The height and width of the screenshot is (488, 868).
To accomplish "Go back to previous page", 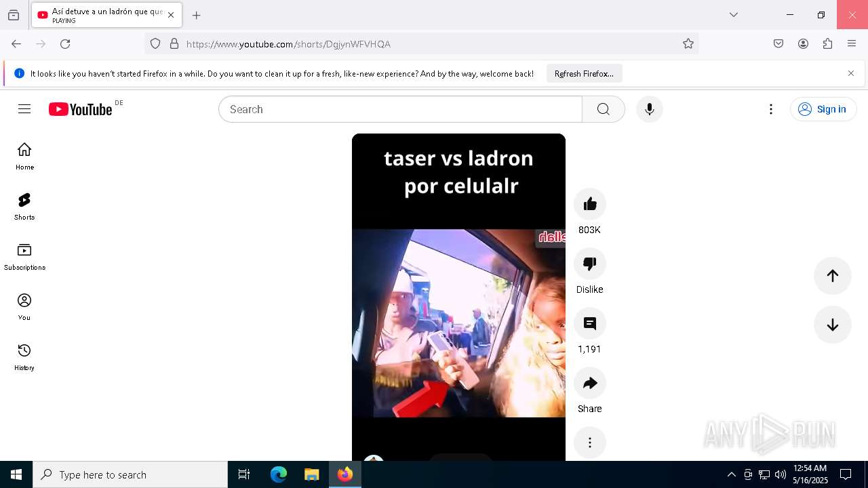I will tap(16, 44).
